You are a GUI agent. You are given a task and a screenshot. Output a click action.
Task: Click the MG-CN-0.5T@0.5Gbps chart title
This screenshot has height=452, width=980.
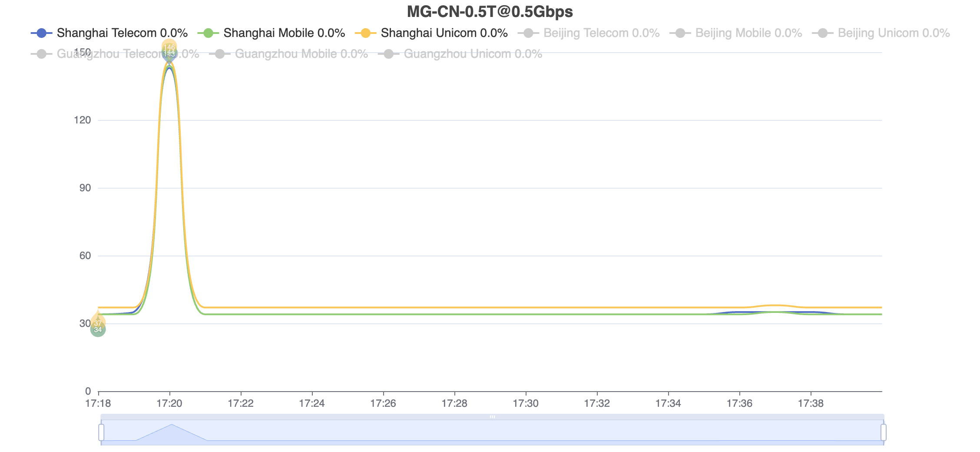tap(490, 12)
